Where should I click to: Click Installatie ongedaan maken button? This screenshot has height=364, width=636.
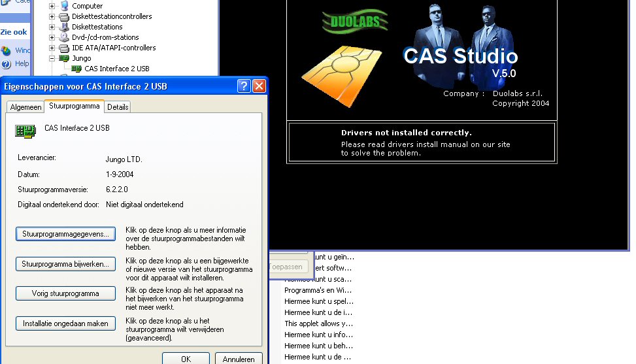pos(66,323)
